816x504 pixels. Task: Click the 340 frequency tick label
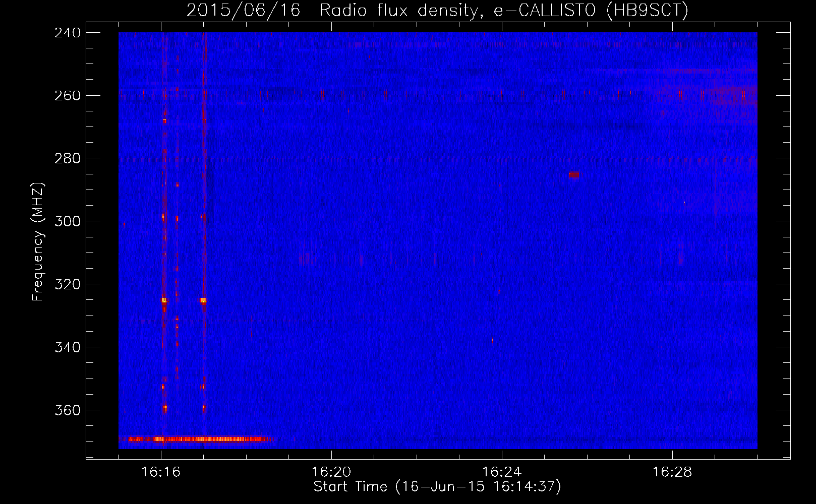68,348
